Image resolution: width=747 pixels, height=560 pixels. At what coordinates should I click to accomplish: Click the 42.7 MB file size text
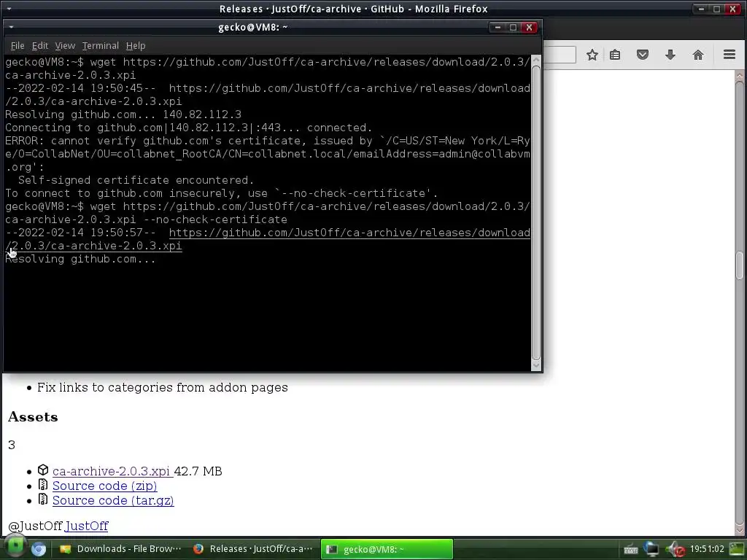tap(198, 471)
